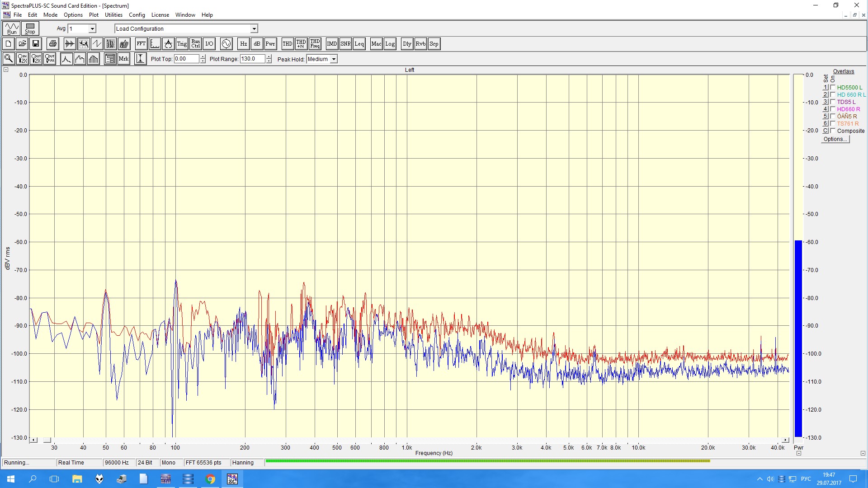
Task: Click the print icon in toolbar
Action: pos(53,44)
